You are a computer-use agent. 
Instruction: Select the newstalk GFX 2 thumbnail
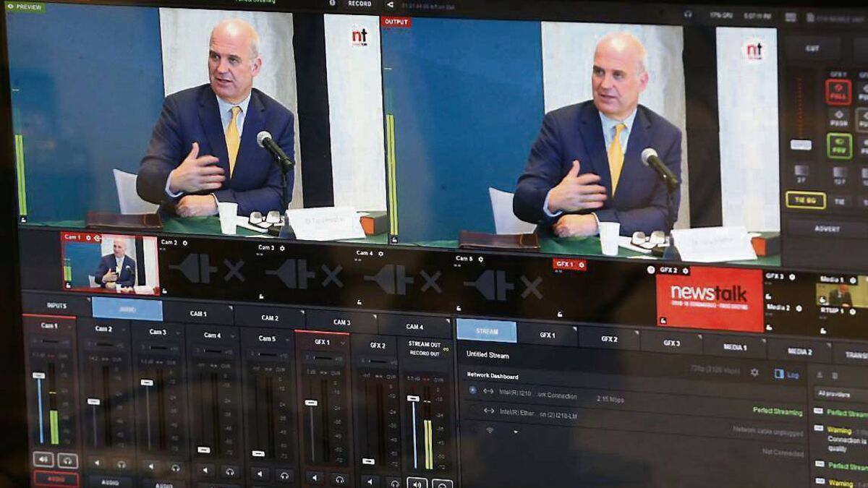coord(709,298)
